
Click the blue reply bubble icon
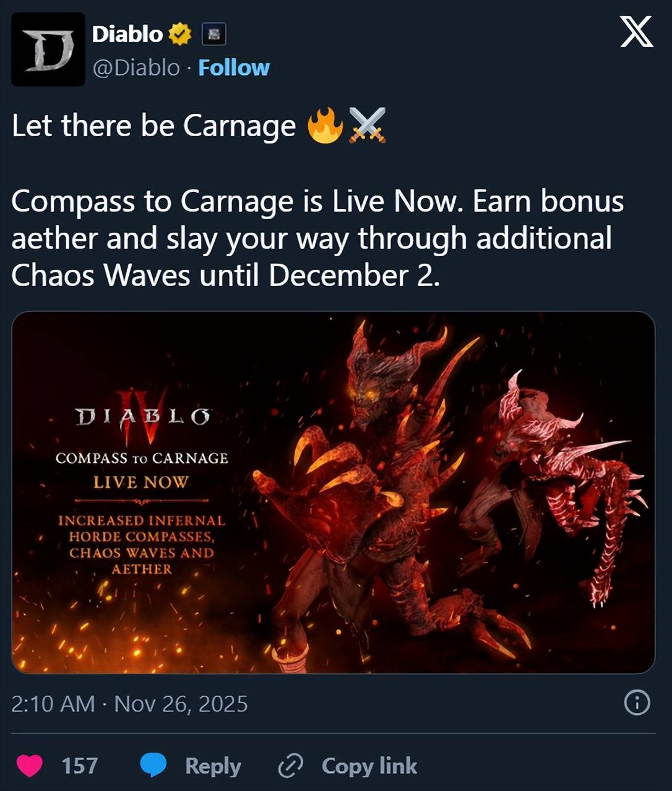coord(153,766)
